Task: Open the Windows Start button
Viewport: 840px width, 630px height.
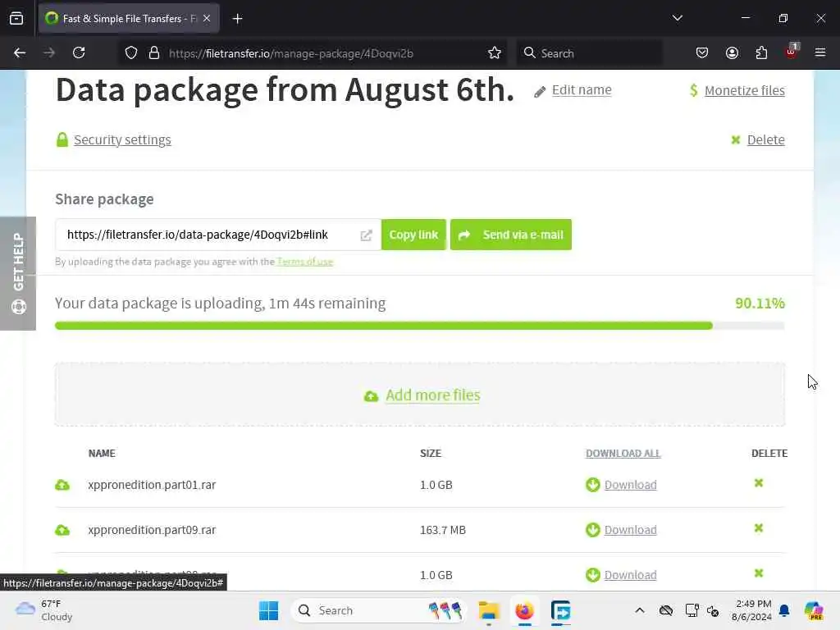Action: (x=268, y=610)
